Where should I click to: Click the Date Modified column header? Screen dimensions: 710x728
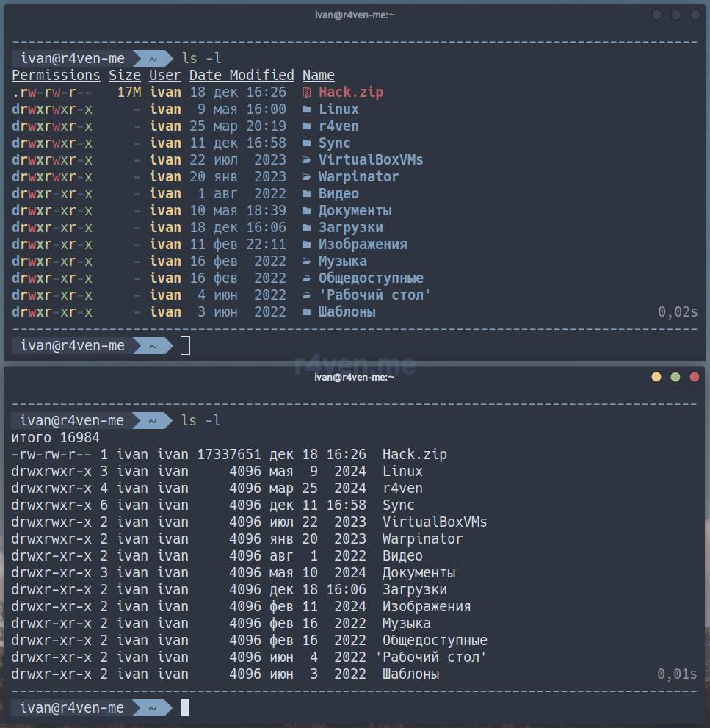(x=242, y=75)
